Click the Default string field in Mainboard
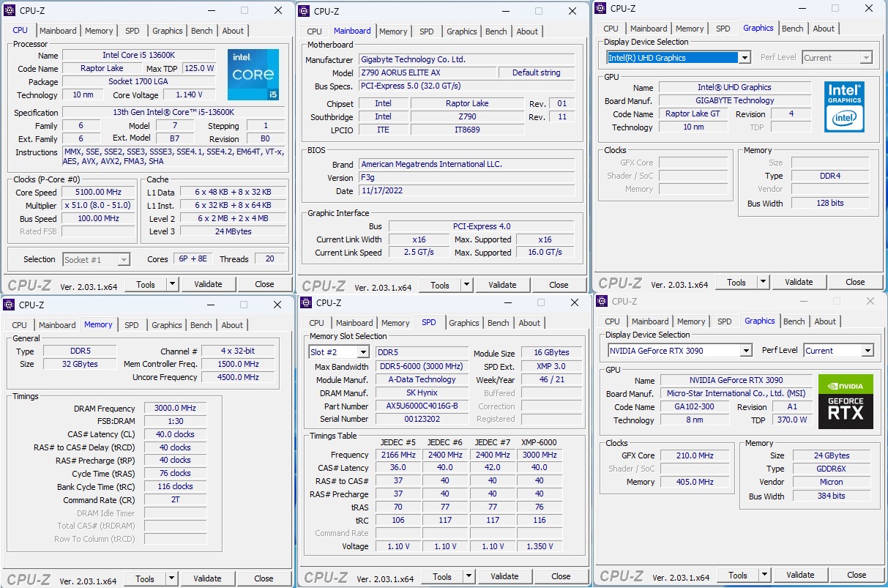 coord(537,73)
